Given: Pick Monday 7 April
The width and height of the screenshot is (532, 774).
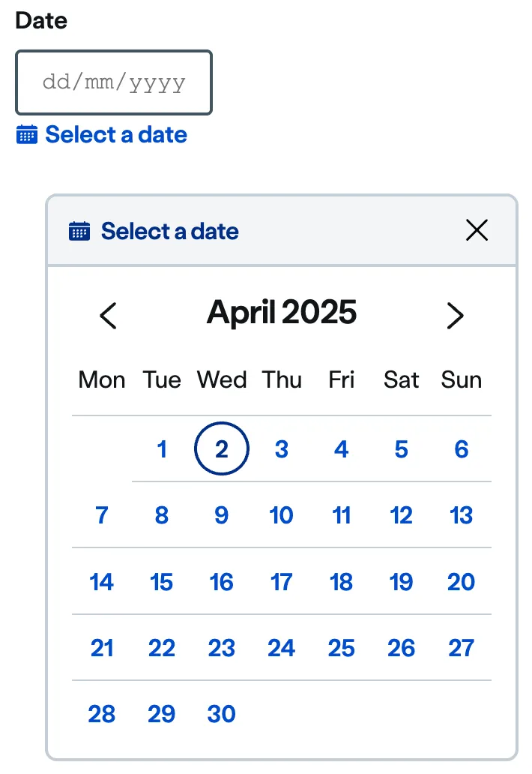Looking at the screenshot, I should [x=102, y=515].
